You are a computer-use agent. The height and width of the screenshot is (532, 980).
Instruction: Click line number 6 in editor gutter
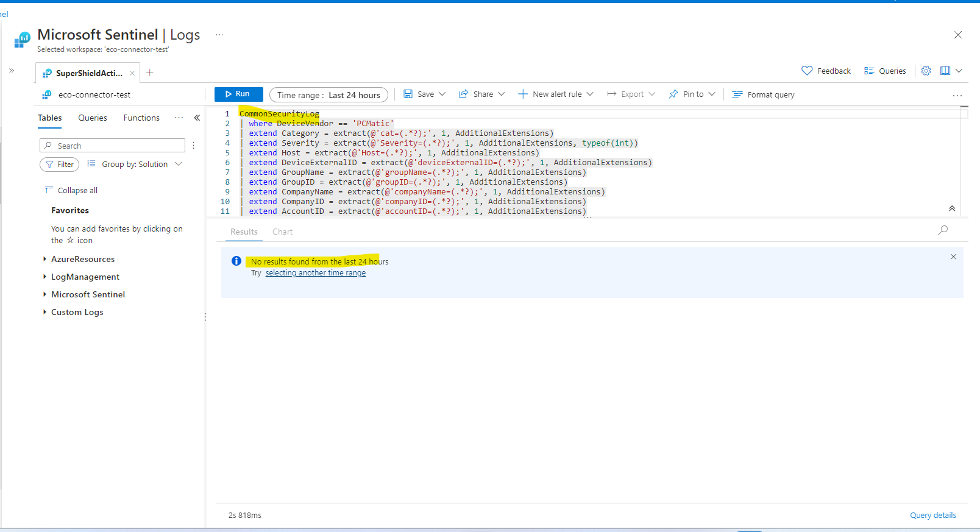(227, 162)
